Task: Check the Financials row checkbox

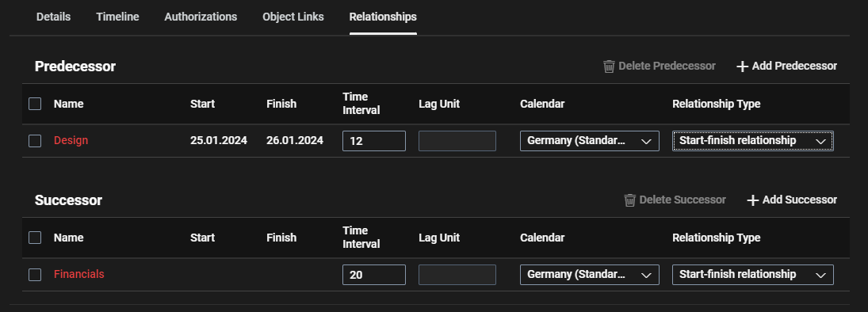Action: pos(35,275)
